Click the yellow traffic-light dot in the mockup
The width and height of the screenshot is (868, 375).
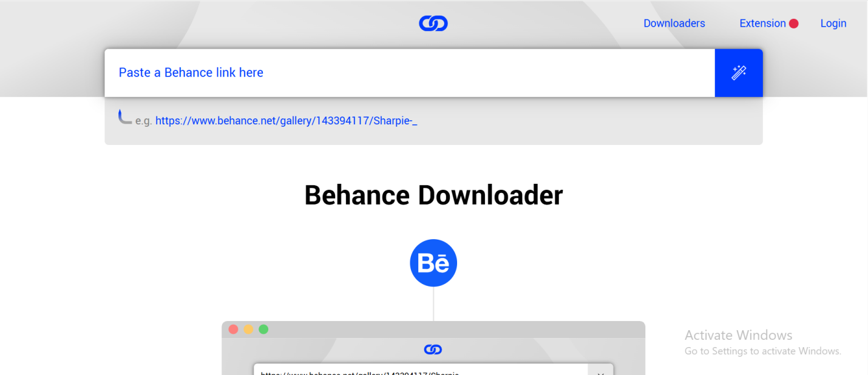point(249,329)
